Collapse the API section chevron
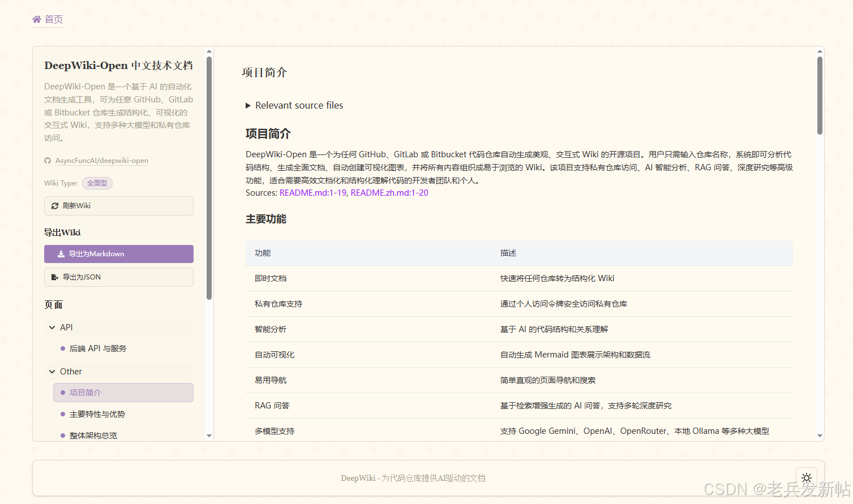 click(x=52, y=328)
